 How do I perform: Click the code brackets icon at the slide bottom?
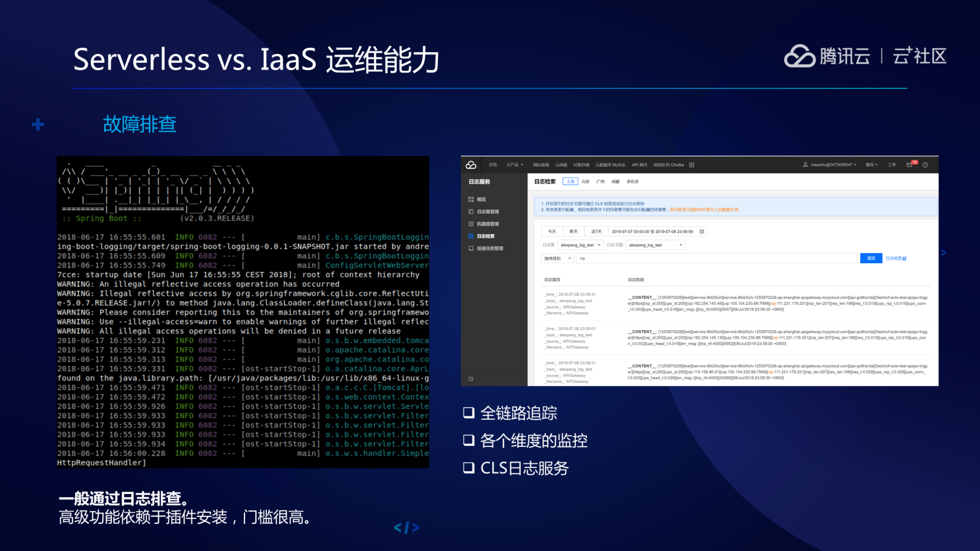click(407, 528)
